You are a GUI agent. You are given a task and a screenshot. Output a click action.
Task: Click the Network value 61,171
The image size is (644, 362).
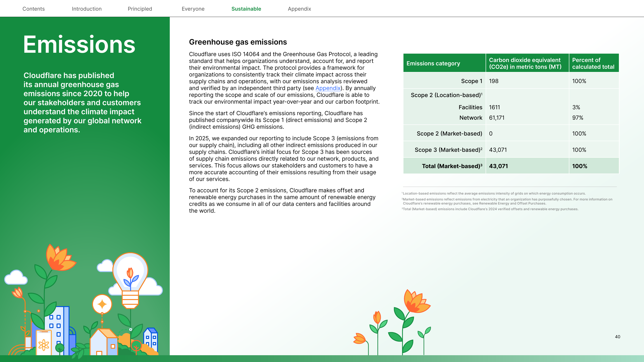tap(496, 118)
